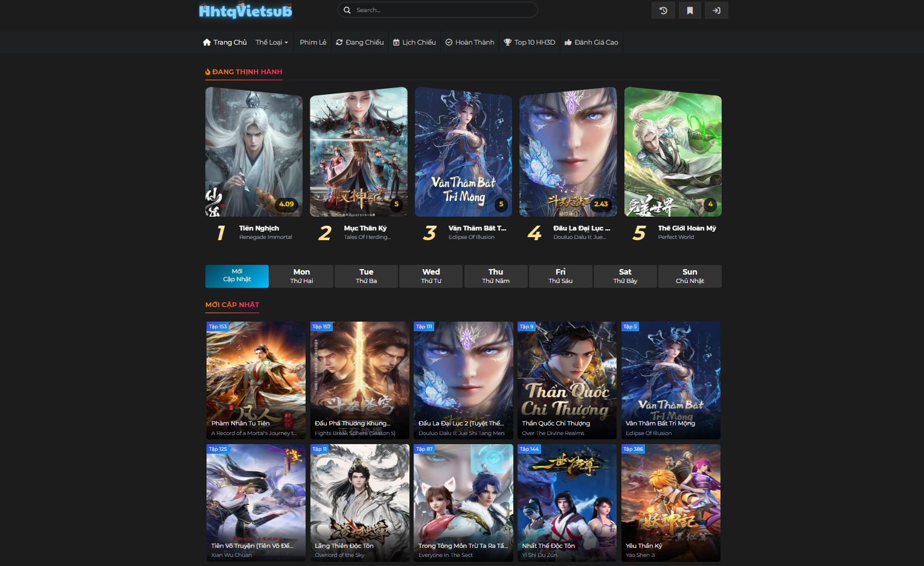
Task: Click the home icon beside Trang Chủ
Action: pos(207,42)
